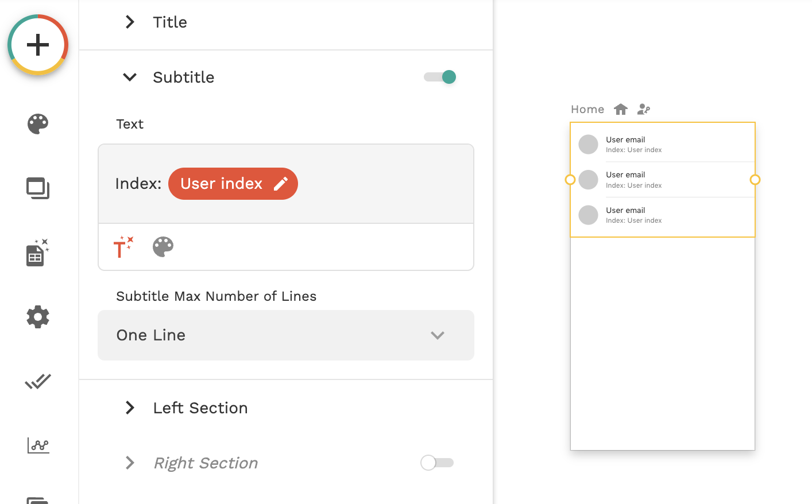The width and height of the screenshot is (812, 504).
Task: Click the user key icon beside Home
Action: click(x=644, y=109)
